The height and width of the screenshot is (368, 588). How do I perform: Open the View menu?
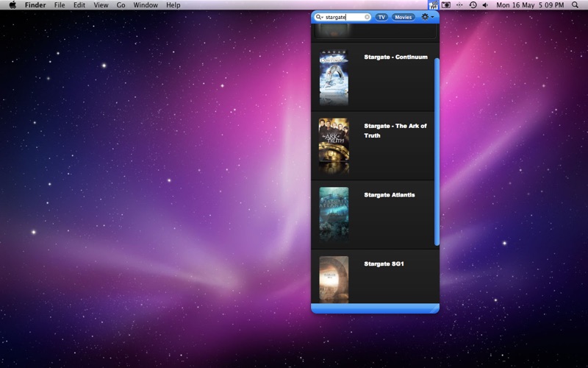(x=101, y=5)
